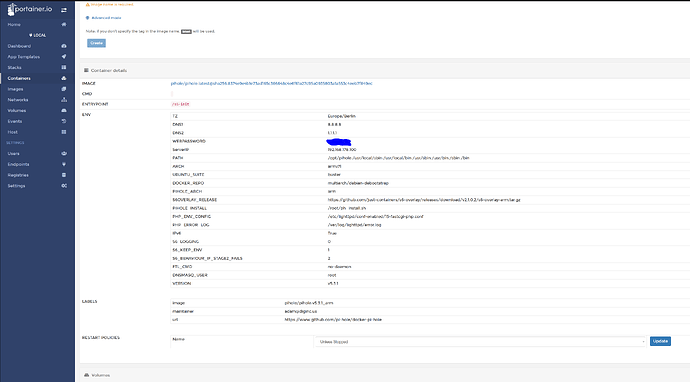
Task: Click the PHP_ERROR_LOG path value
Action: click(x=354, y=225)
